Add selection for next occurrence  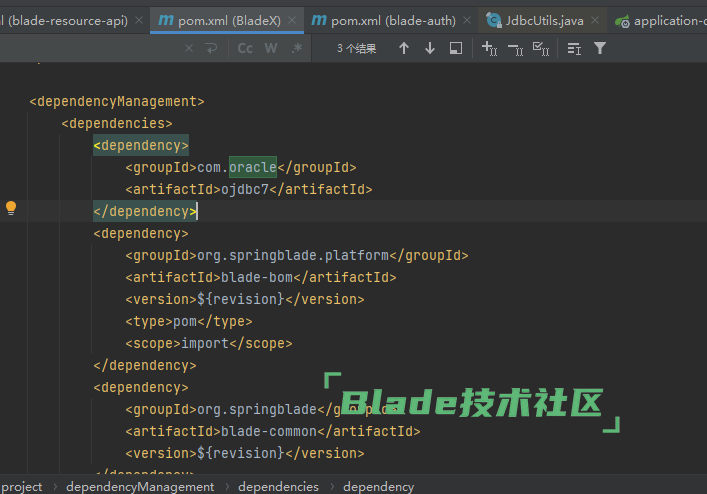click(489, 48)
